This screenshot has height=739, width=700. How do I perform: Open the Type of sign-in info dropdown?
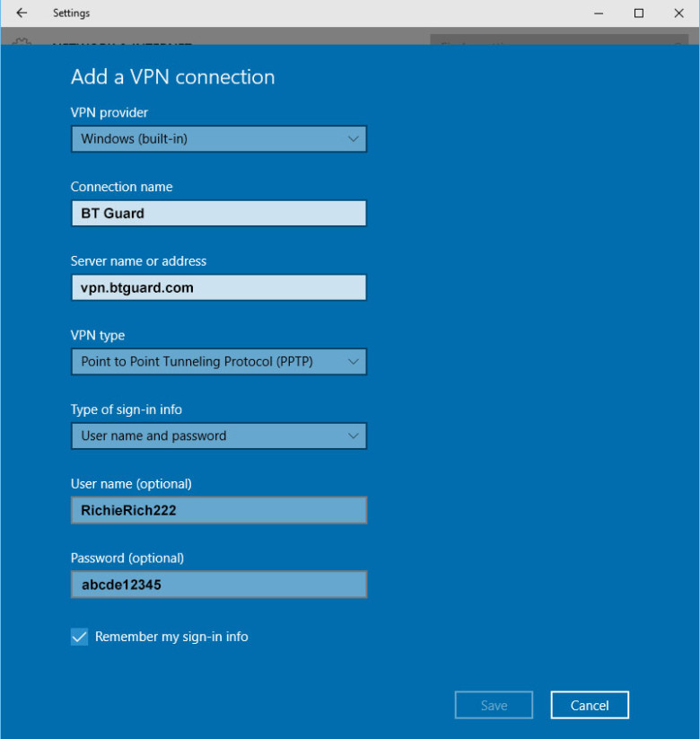coord(218,436)
